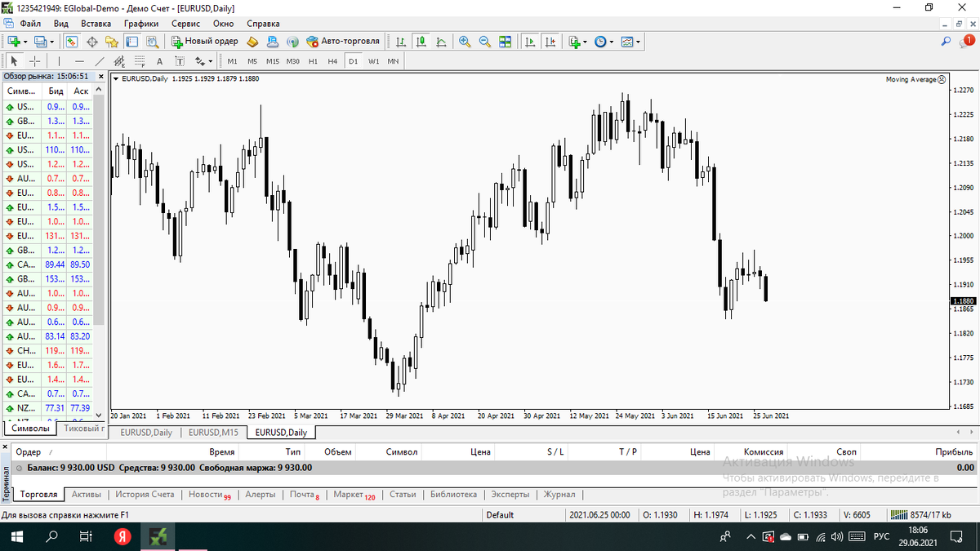980x551 pixels.
Task: Open Windows Start menu
Action: (16, 537)
